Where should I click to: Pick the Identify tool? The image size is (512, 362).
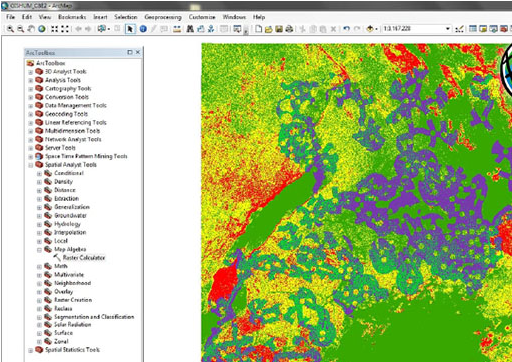pos(143,29)
